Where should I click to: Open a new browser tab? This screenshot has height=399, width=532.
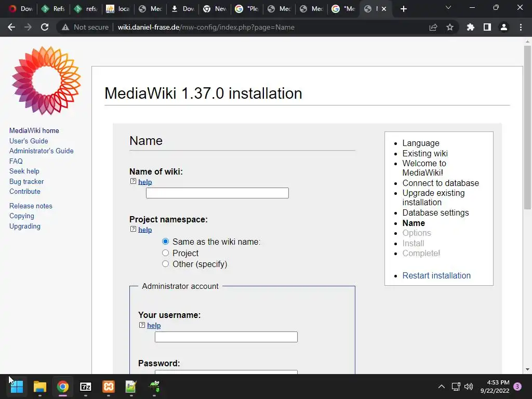403,9
